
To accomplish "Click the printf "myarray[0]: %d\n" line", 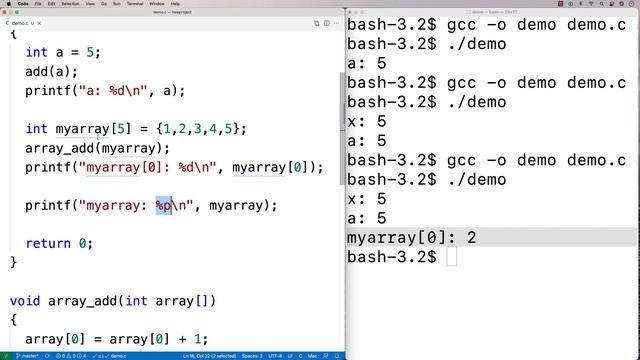I will (x=174, y=167).
